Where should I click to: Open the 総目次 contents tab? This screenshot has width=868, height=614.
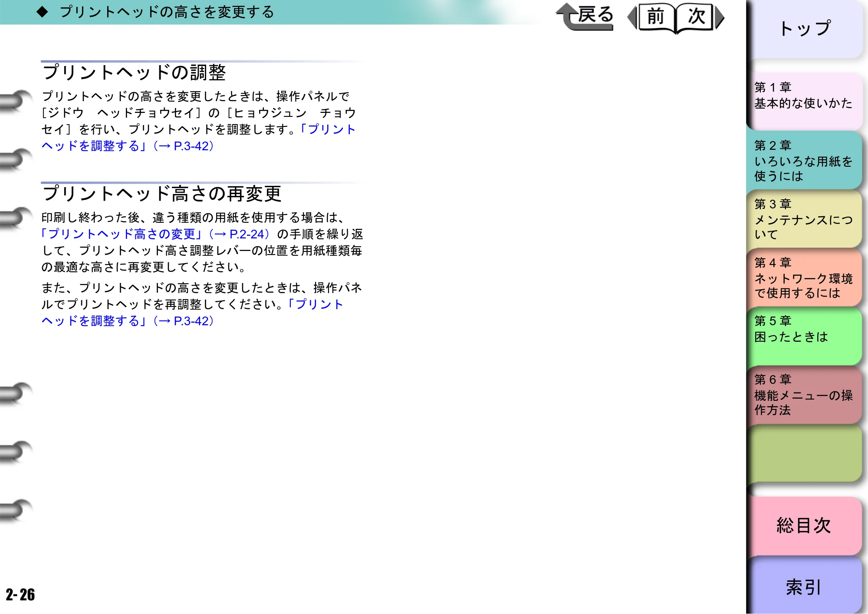(x=806, y=525)
